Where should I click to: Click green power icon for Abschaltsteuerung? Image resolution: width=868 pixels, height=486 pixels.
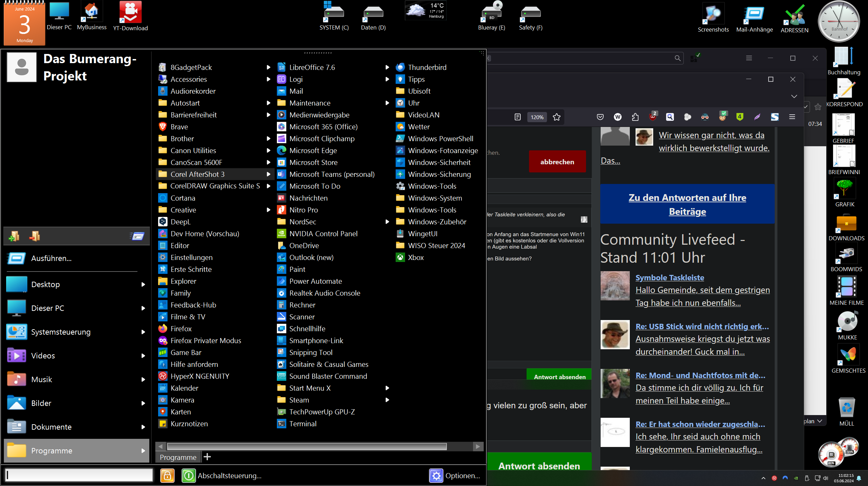[x=188, y=475]
